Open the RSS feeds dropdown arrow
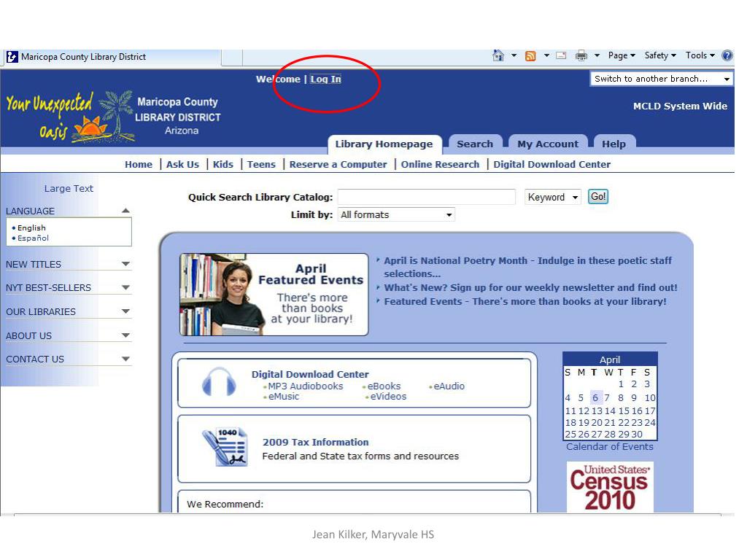747x560 pixels. [x=546, y=55]
